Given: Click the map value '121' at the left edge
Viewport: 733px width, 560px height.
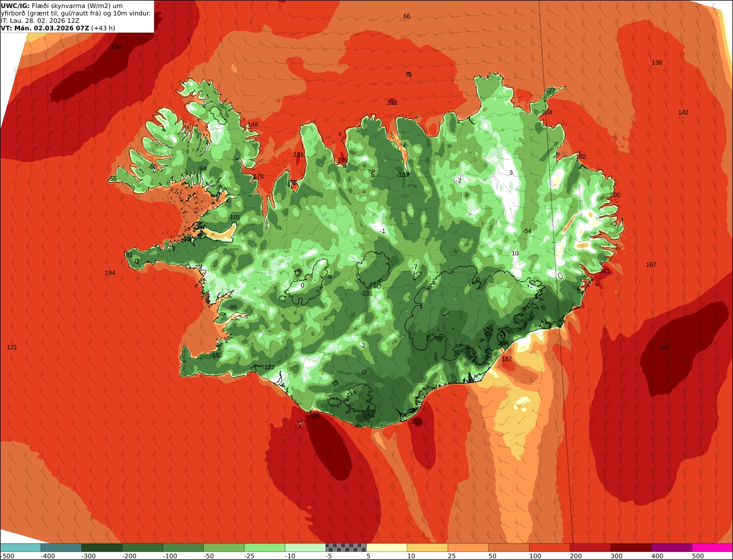Looking at the screenshot, I should (x=12, y=347).
